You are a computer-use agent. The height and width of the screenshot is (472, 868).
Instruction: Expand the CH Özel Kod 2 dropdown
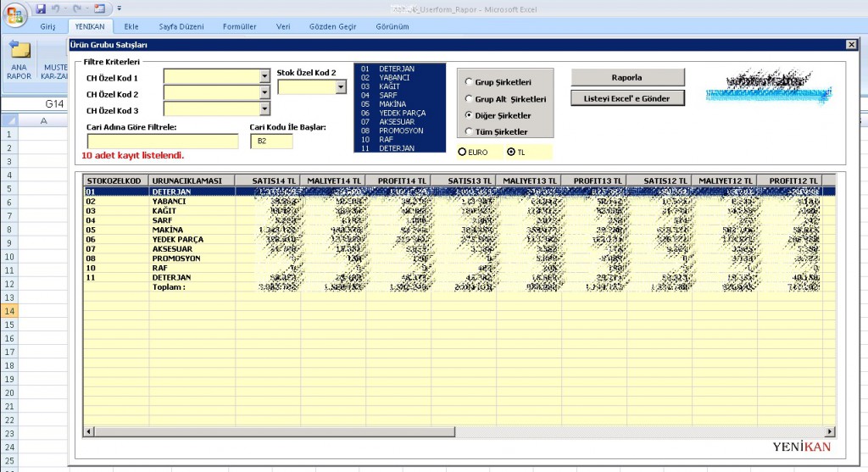[264, 92]
